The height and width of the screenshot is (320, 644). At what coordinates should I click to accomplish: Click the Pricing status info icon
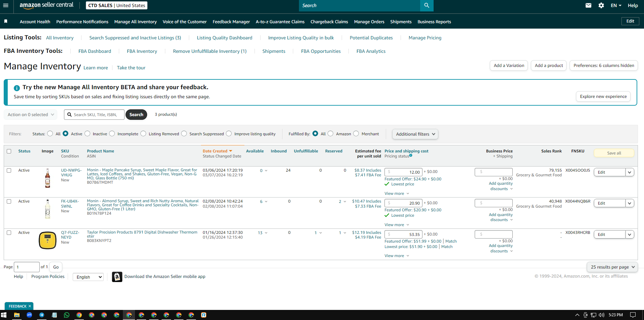pyautogui.click(x=411, y=155)
